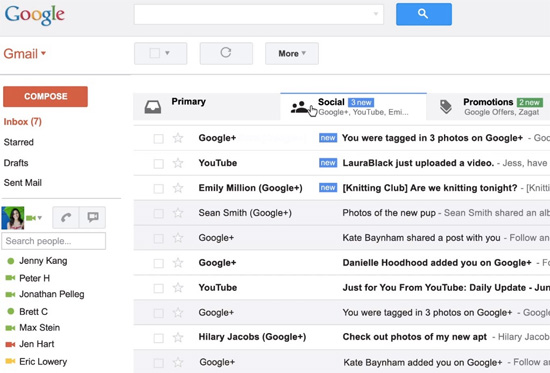The image size is (550, 373).
Task: Open the More actions dropdown
Action: [x=292, y=53]
